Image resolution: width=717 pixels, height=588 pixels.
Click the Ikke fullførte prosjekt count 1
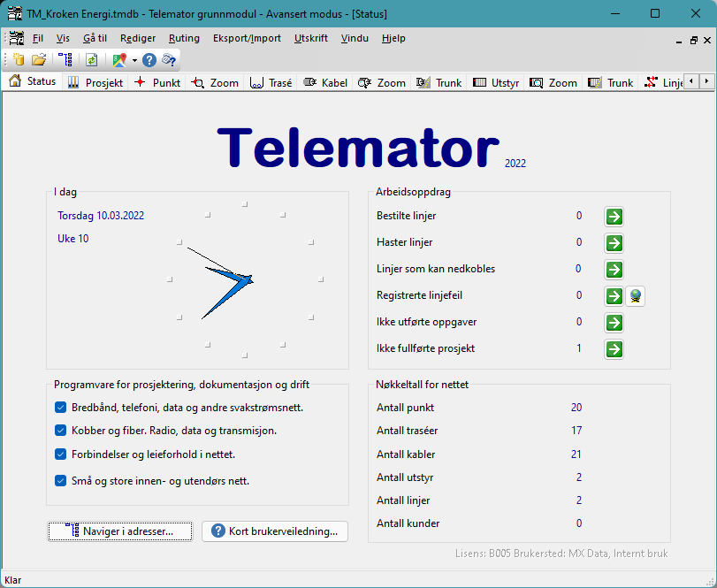pos(579,348)
